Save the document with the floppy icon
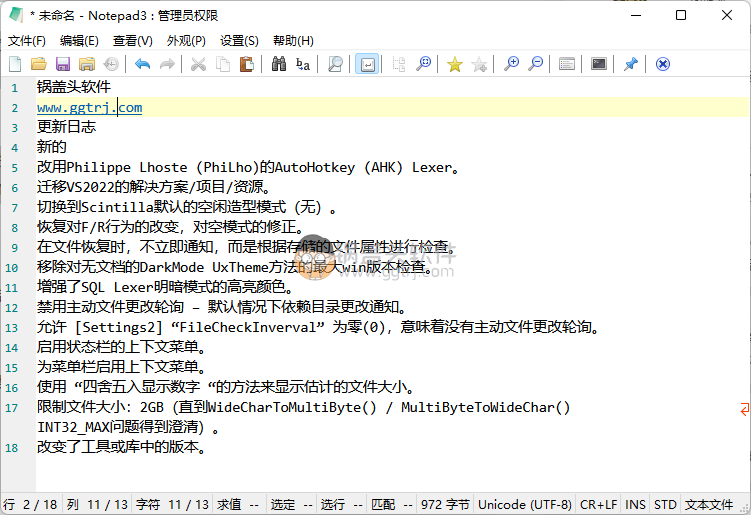The image size is (751, 515). (63, 64)
